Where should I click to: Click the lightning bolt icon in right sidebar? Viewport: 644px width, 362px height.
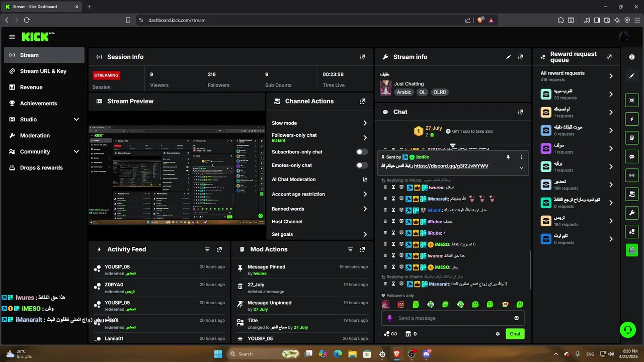632,119
